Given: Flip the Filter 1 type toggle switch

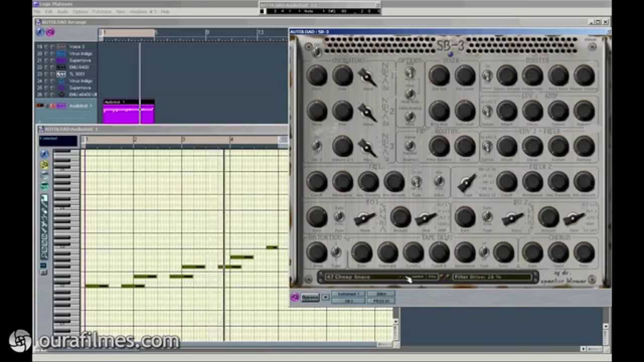Looking at the screenshot, I should click(x=416, y=182).
